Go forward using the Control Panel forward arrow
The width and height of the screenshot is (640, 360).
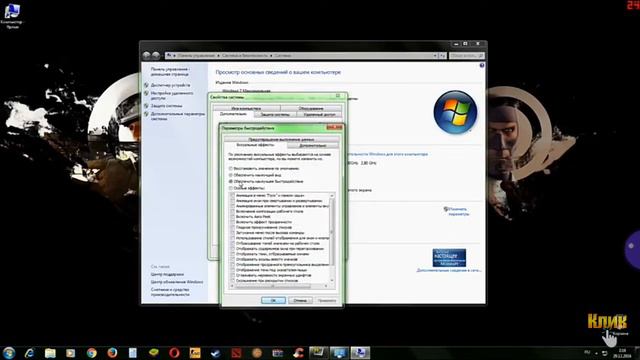tap(156, 55)
